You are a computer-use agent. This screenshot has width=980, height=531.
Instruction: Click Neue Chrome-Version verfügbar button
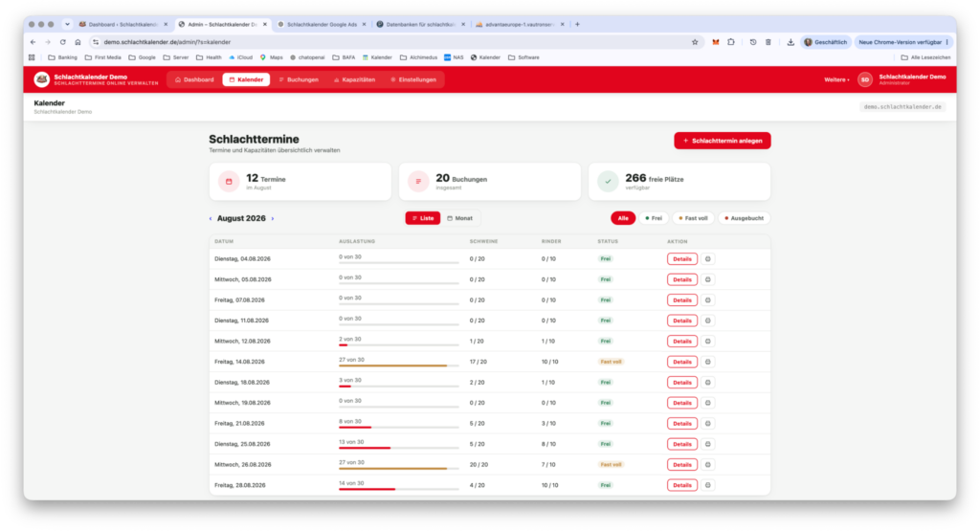click(x=903, y=42)
